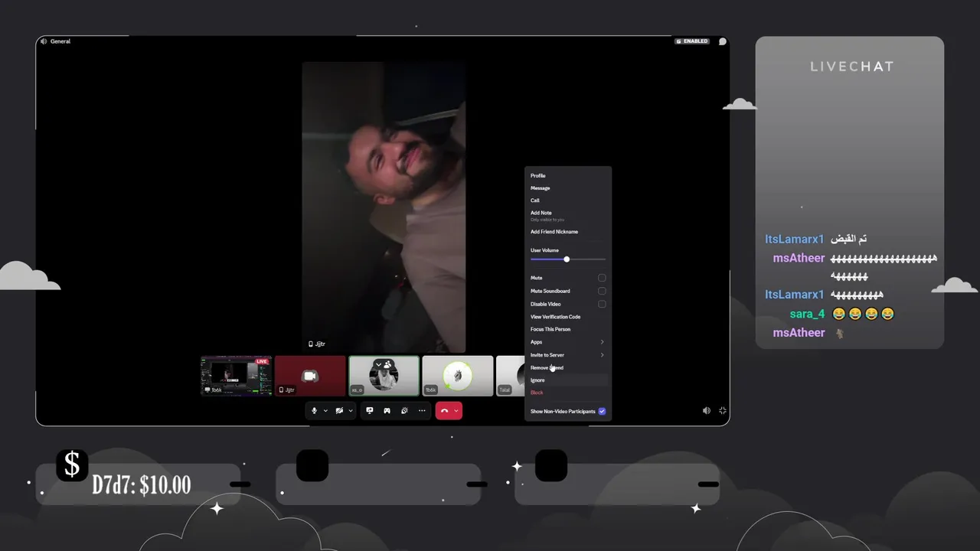The width and height of the screenshot is (980, 551).
Task: Open the disconnect options arrow
Action: 456,411
